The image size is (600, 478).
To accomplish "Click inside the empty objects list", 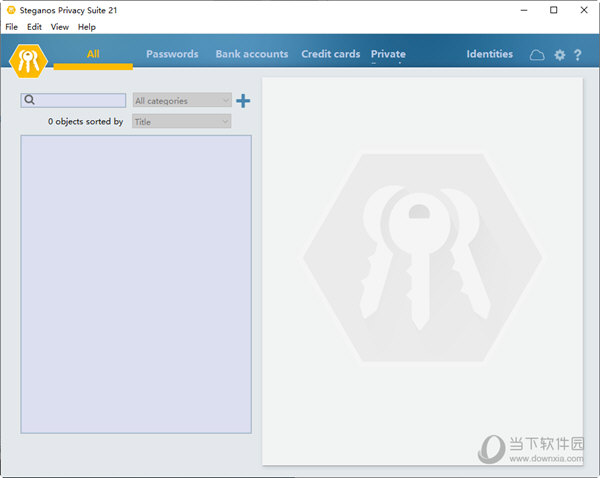I will [x=136, y=284].
